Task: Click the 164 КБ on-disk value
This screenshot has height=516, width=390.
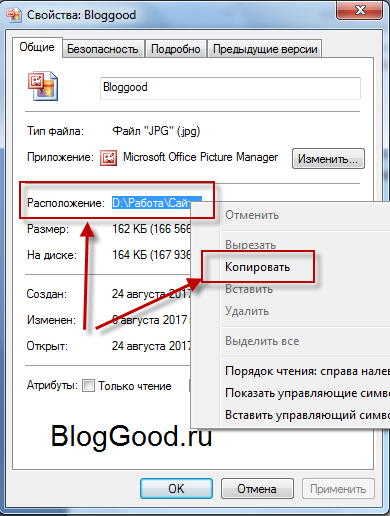Action: point(152,255)
